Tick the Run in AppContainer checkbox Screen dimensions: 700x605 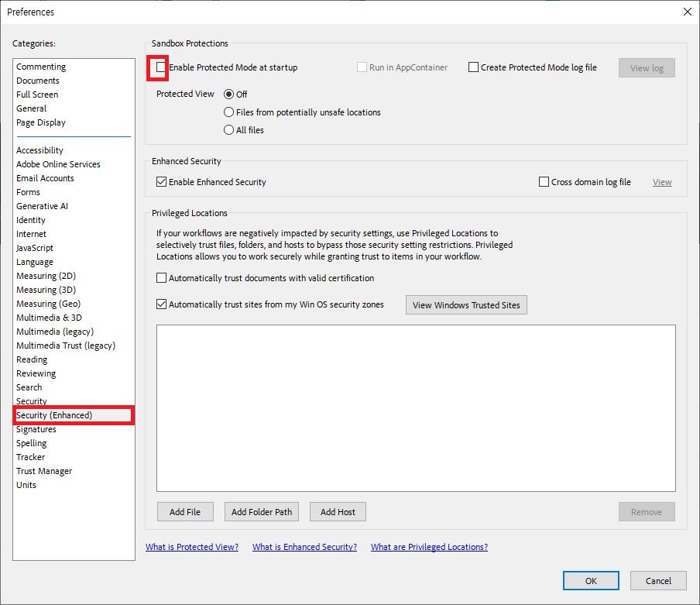(x=362, y=67)
